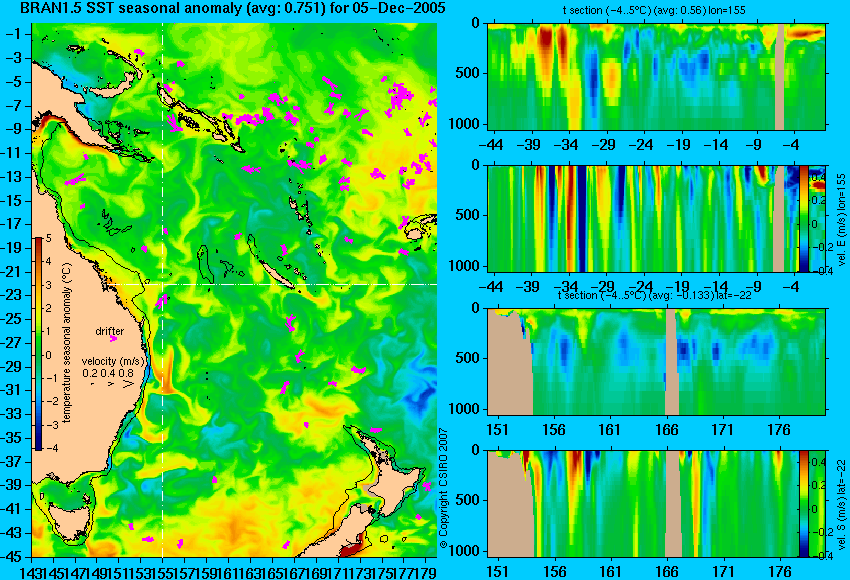Click the '-4' label under the vel. E section
Viewport: 850px width, 580px height.
791,287
